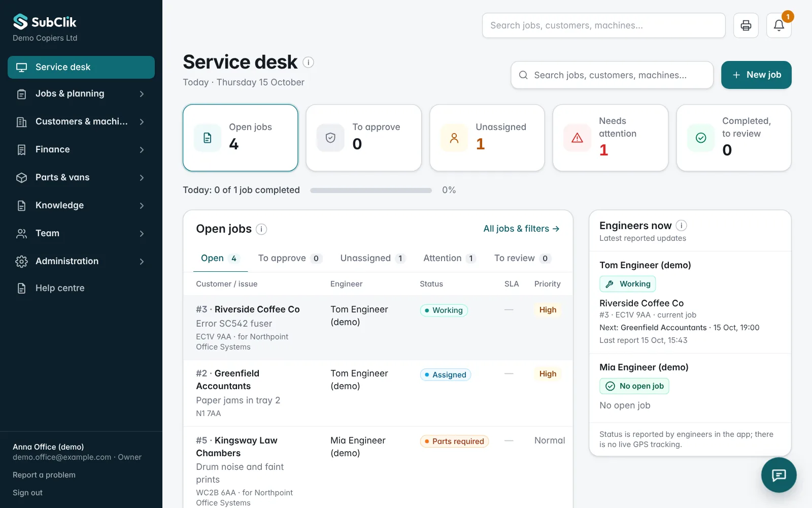Focus the top header search field
The image size is (812, 508).
pyautogui.click(x=603, y=25)
